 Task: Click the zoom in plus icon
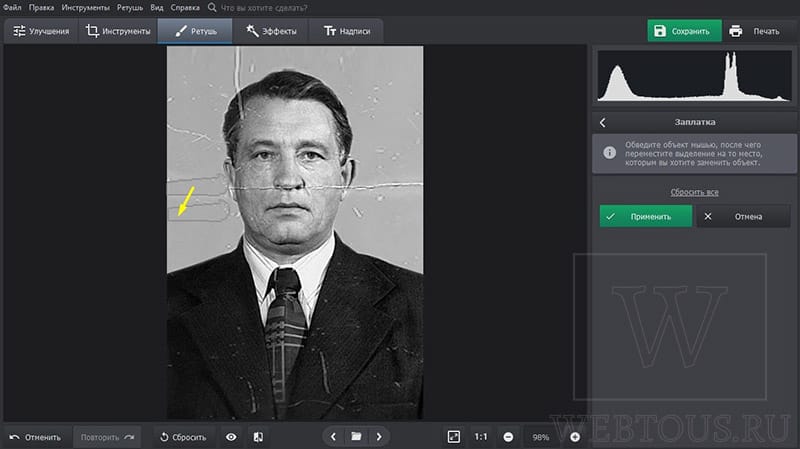point(575,437)
